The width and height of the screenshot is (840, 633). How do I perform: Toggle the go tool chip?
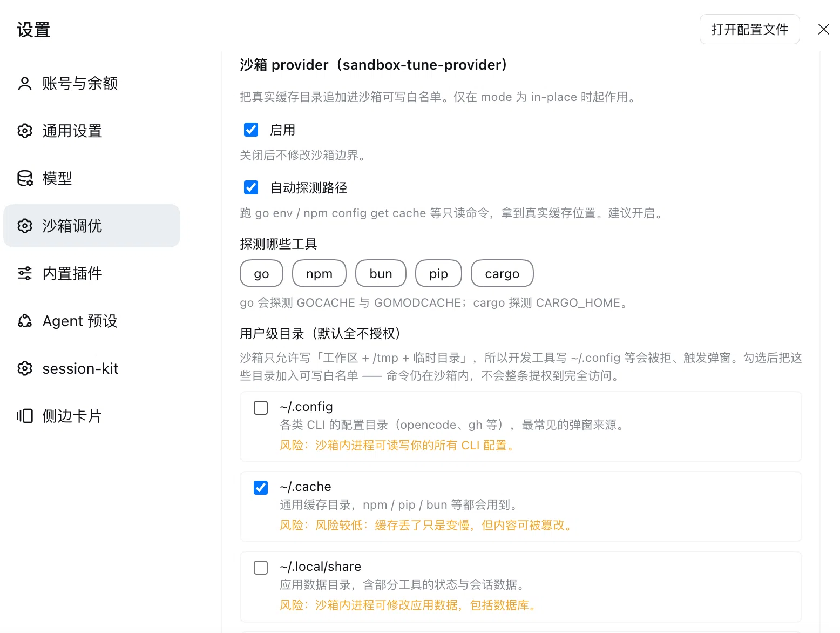pyautogui.click(x=261, y=273)
